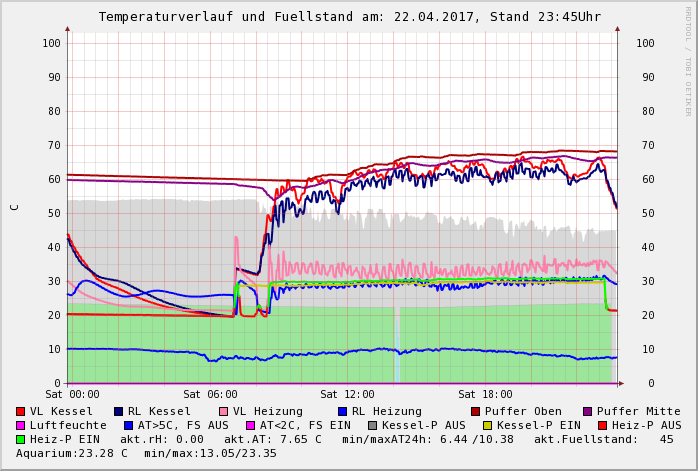Image resolution: width=698 pixels, height=471 pixels.
Task: Select the Puffer Oben color swatch
Action: point(476,411)
